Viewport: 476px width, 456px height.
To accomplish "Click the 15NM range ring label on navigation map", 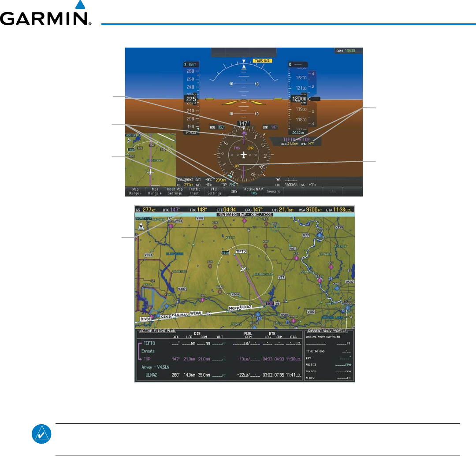I will (x=225, y=253).
